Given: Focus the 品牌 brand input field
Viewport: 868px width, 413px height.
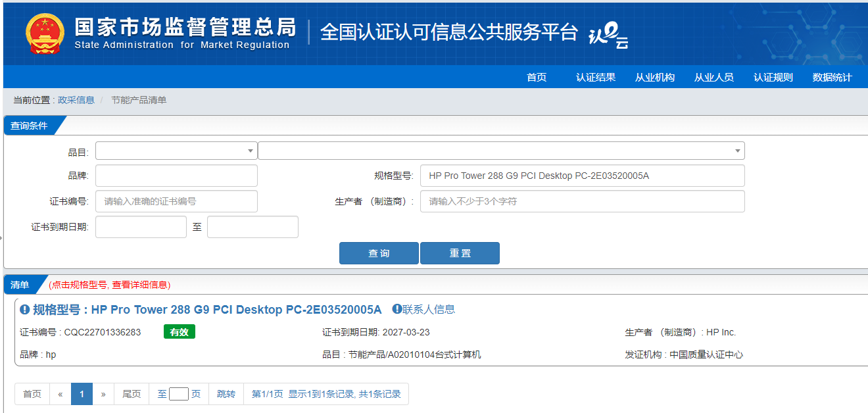Looking at the screenshot, I should (176, 176).
